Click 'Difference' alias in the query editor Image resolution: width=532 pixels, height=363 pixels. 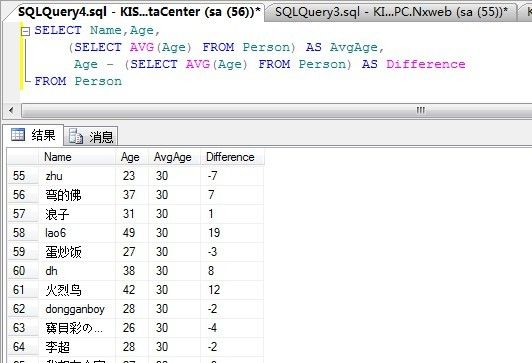(426, 64)
